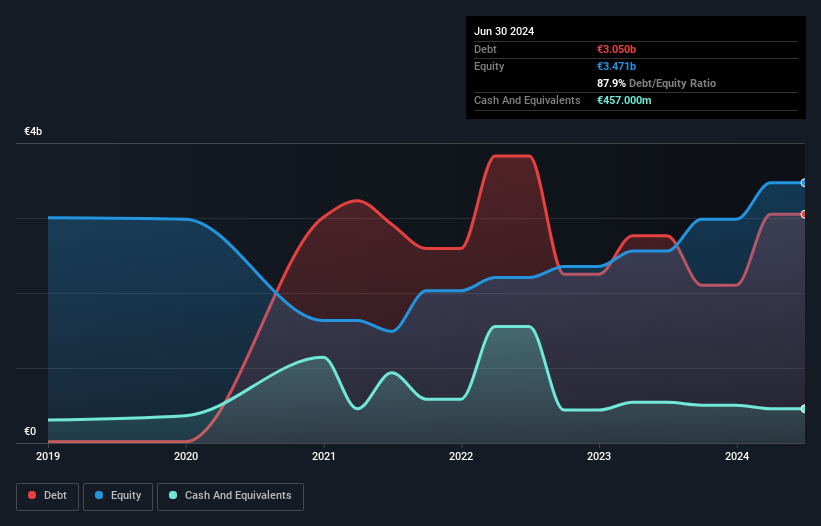Click the 2023 x-axis label

point(599,456)
